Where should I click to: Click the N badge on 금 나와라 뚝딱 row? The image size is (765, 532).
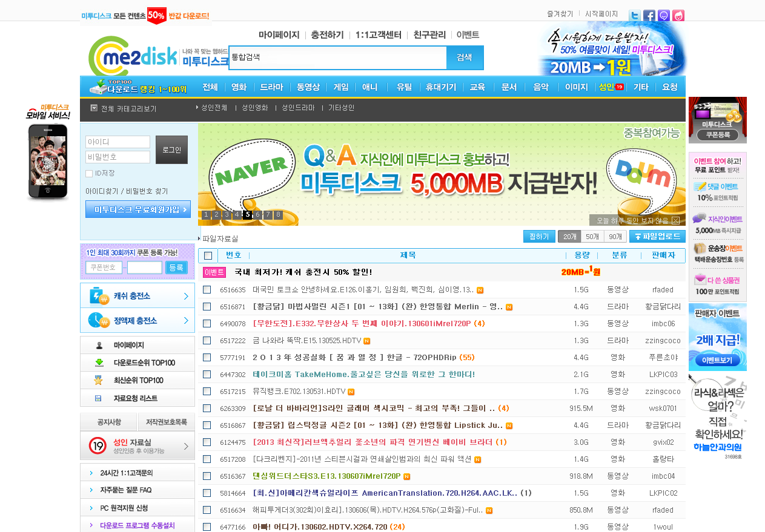click(366, 341)
